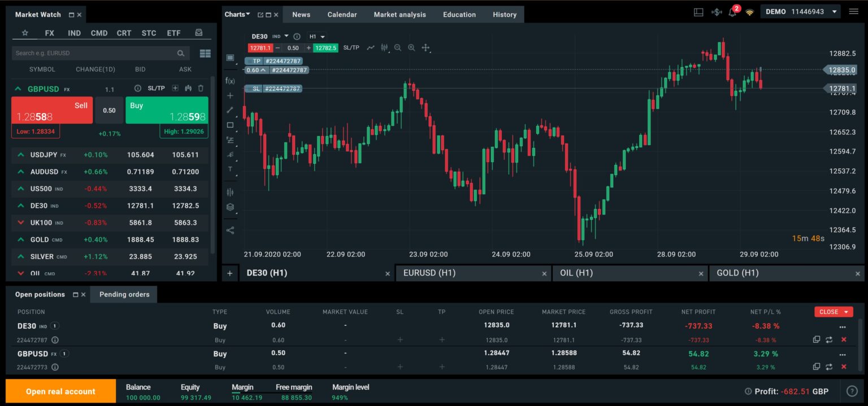The height and width of the screenshot is (406, 868).
Task: Click the zoom-out magnifier on the chart toolbar
Action: 398,47
